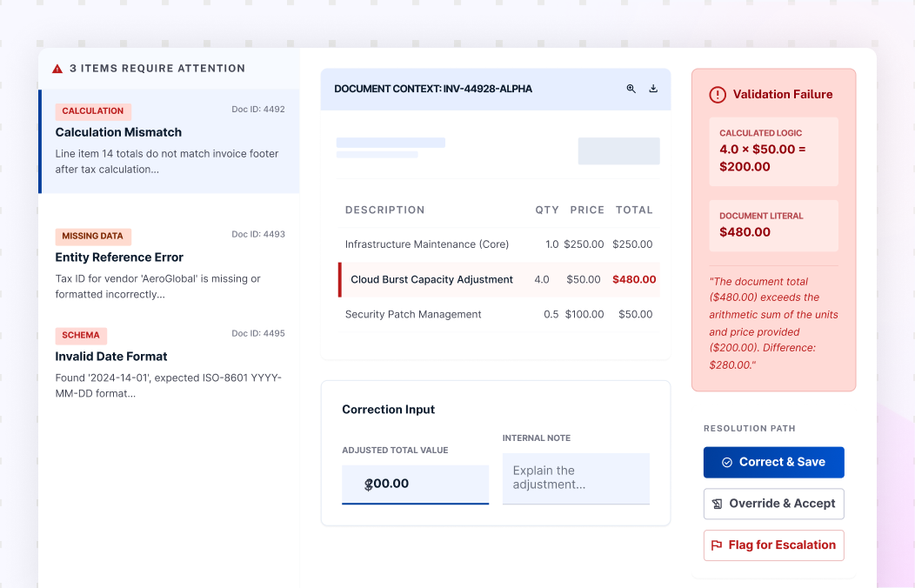Click the Infrastructure Maintenance (Core) row

[x=499, y=244]
